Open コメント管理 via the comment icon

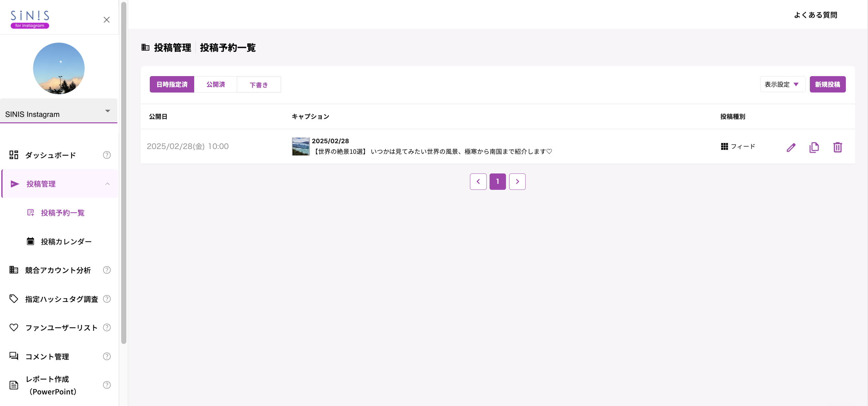click(x=14, y=357)
